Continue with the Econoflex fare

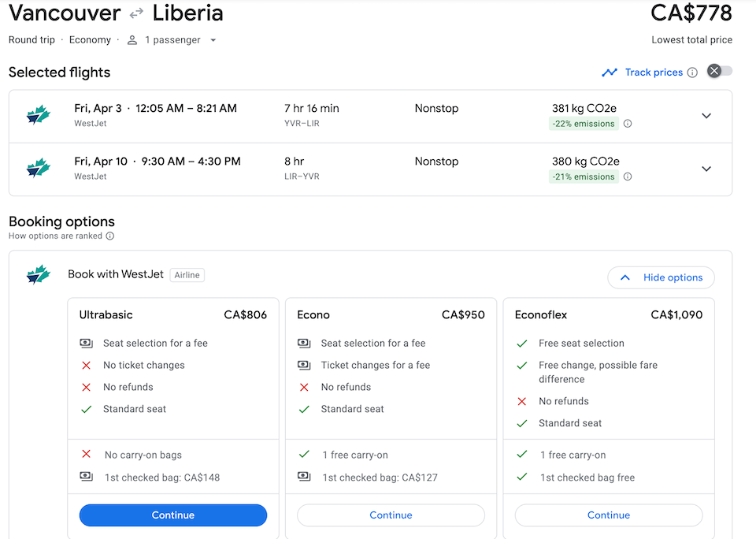(x=609, y=515)
